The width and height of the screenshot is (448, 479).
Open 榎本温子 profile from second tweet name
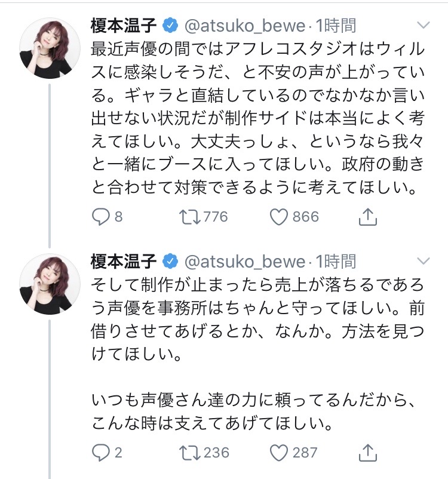click(124, 261)
